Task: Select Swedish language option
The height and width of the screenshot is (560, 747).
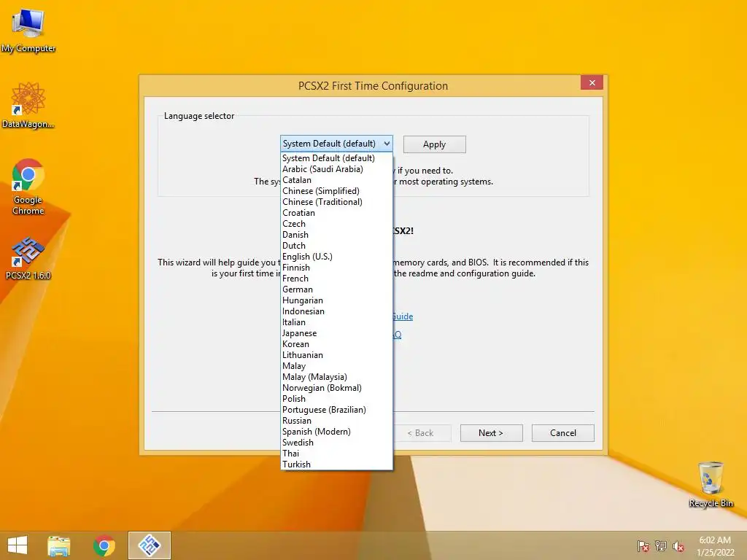Action: pos(336,443)
